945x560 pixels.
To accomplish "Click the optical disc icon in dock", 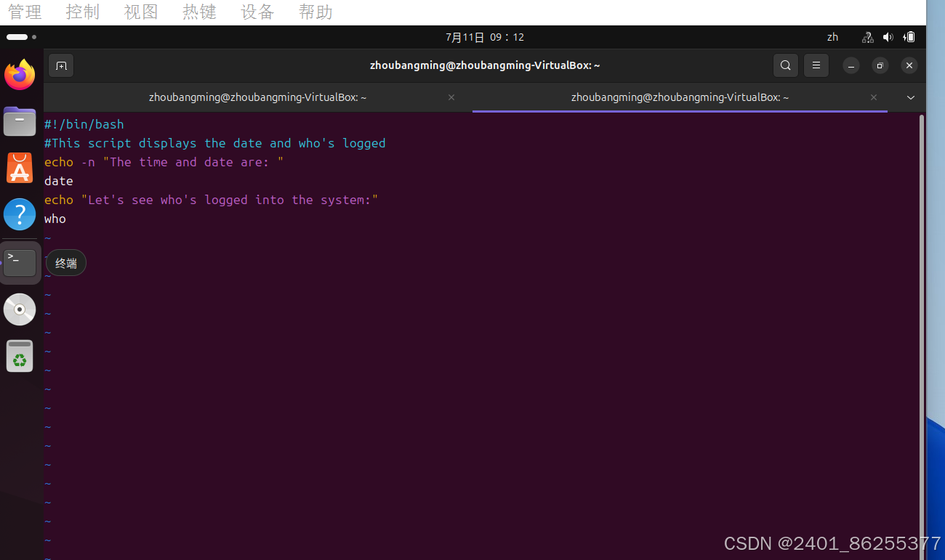I will tap(20, 309).
